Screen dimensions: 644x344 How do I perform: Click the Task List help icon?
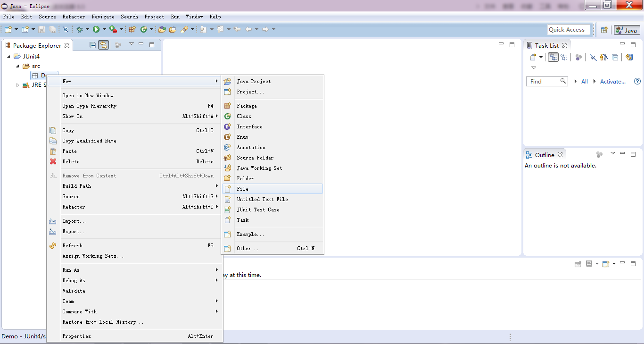(637, 81)
